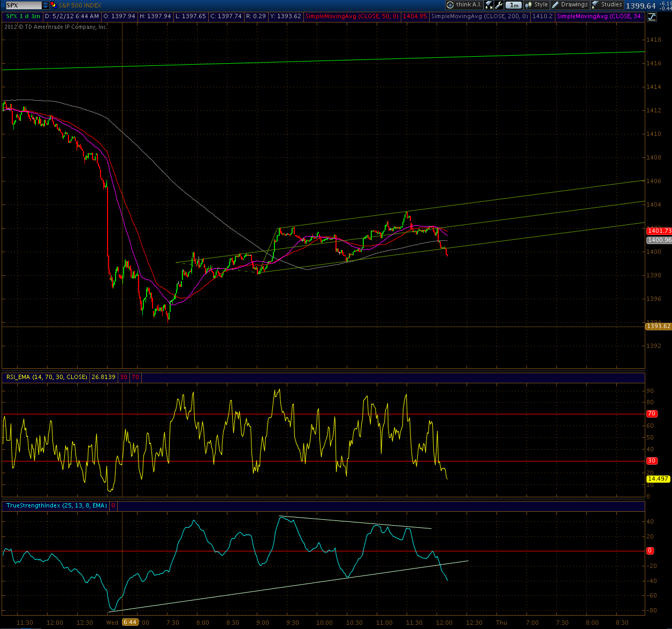Viewport: 672px width, 629px height.
Task: Click the 'Wed' day label on time axis
Action: pos(112,623)
